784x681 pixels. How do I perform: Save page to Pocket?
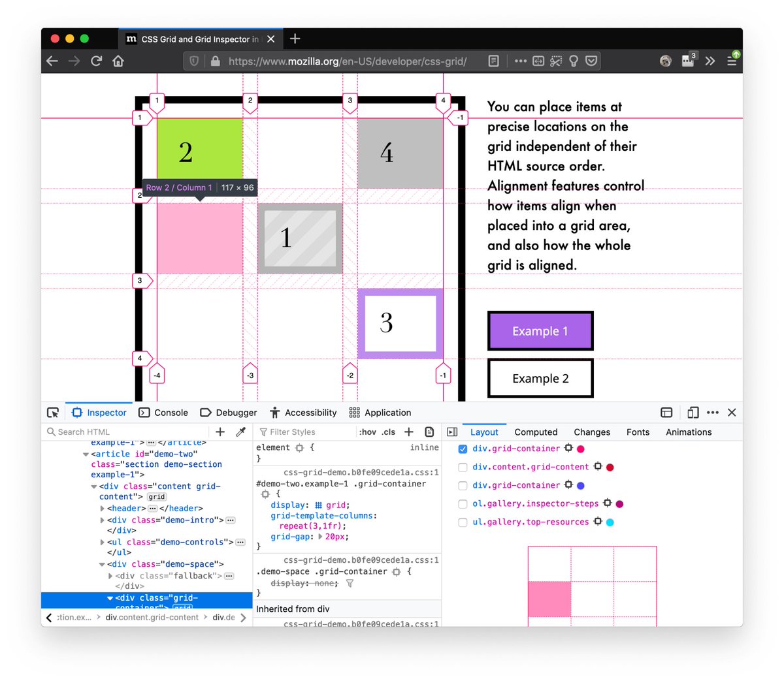pos(591,61)
